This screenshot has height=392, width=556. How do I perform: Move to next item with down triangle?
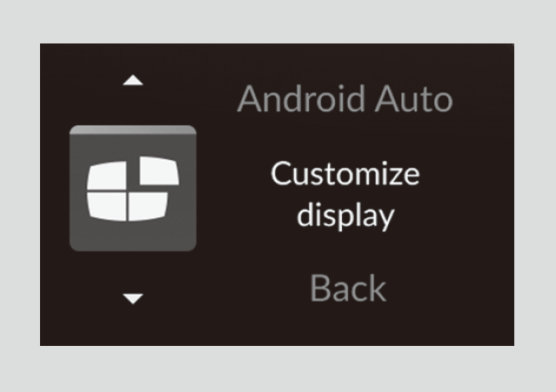(133, 298)
